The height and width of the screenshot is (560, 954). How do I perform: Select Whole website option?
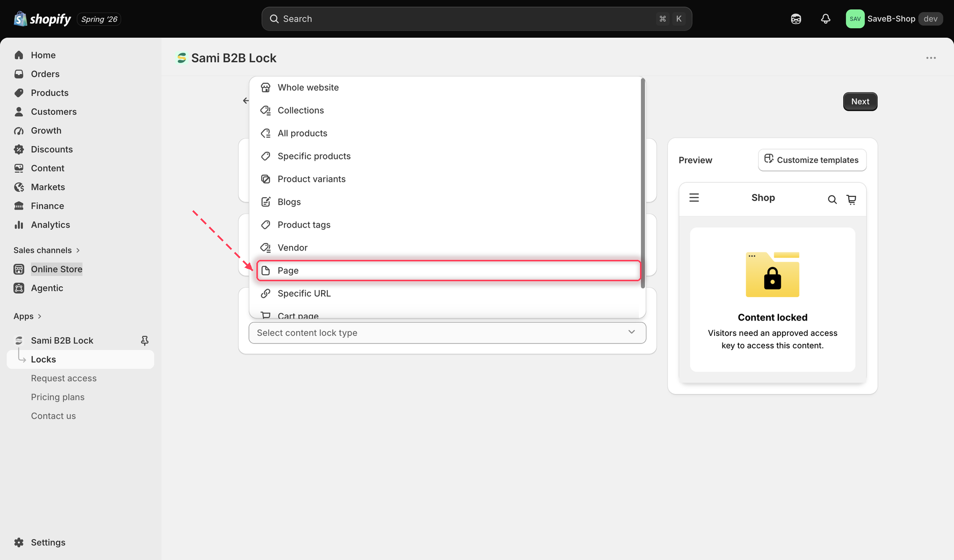[448, 87]
